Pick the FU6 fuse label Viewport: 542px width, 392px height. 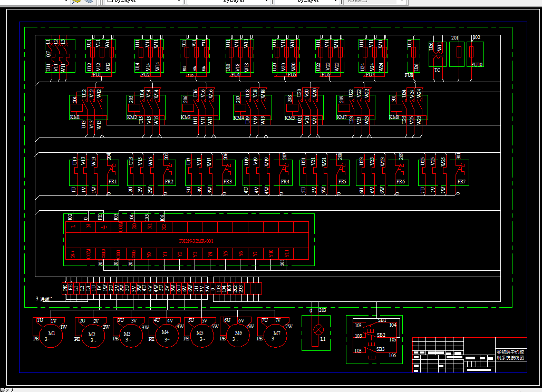[x=326, y=75]
